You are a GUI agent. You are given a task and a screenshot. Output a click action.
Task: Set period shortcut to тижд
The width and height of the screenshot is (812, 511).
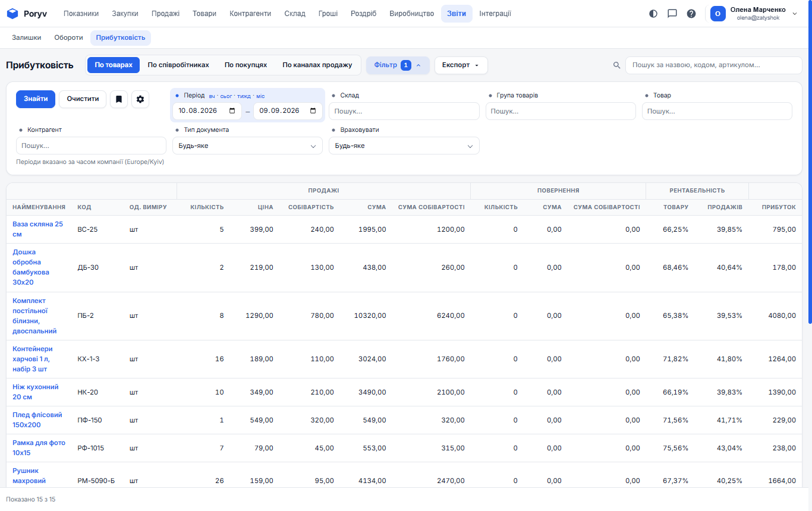(244, 96)
